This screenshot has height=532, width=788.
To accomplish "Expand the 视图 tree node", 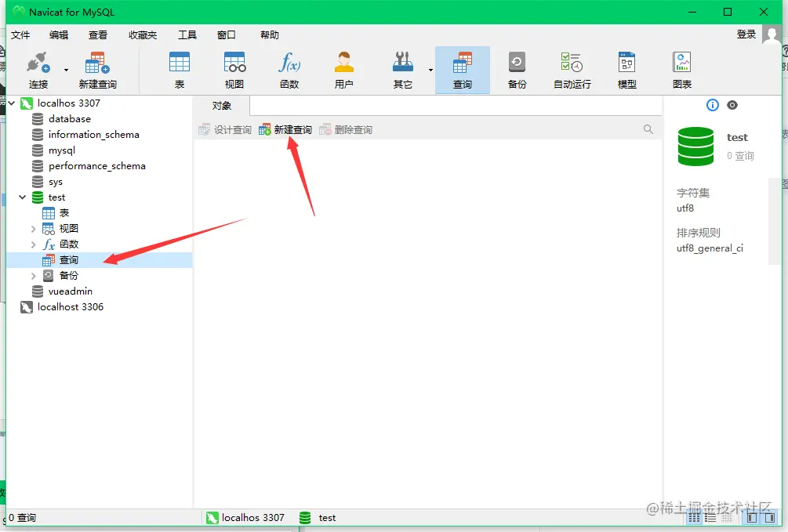I will pos(33,229).
